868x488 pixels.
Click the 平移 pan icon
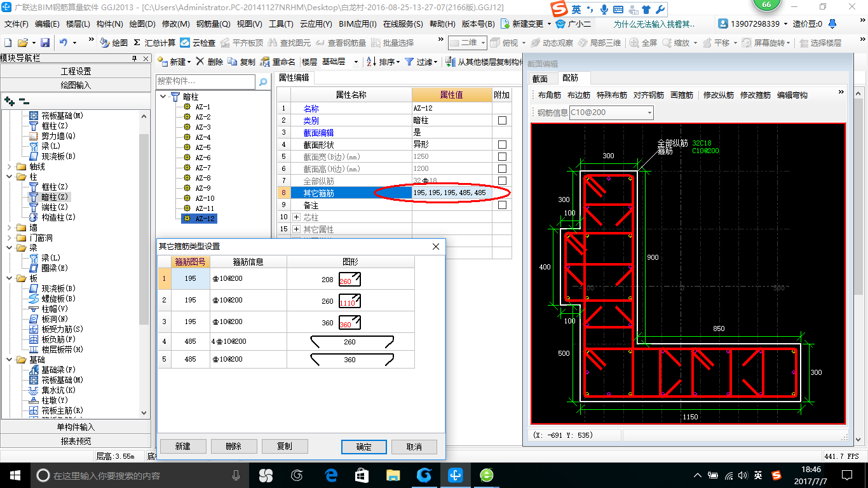pyautogui.click(x=707, y=43)
